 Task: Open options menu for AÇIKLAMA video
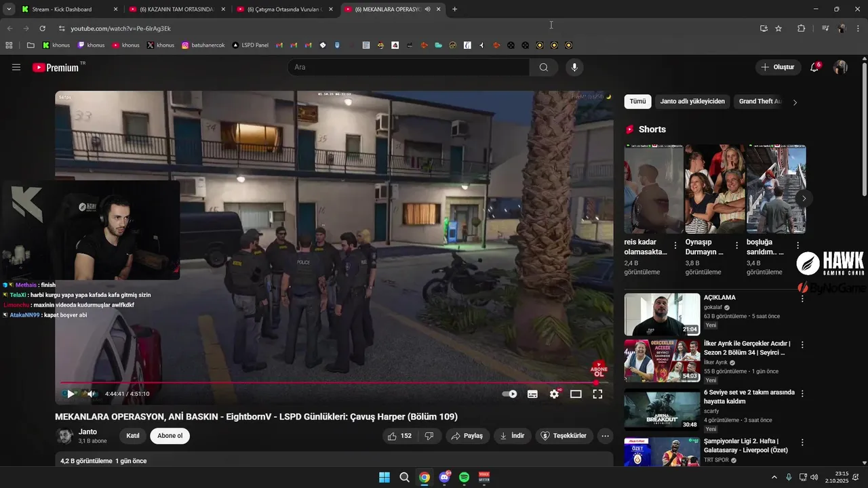coord(802,298)
